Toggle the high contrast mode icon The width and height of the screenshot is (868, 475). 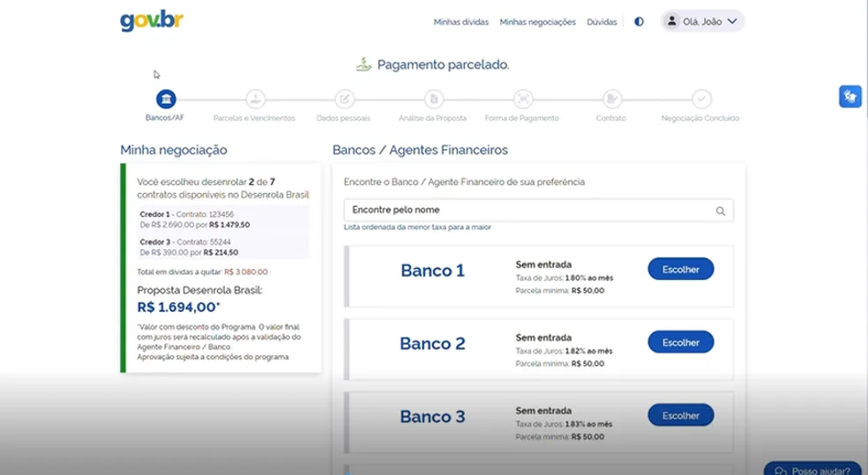[639, 21]
